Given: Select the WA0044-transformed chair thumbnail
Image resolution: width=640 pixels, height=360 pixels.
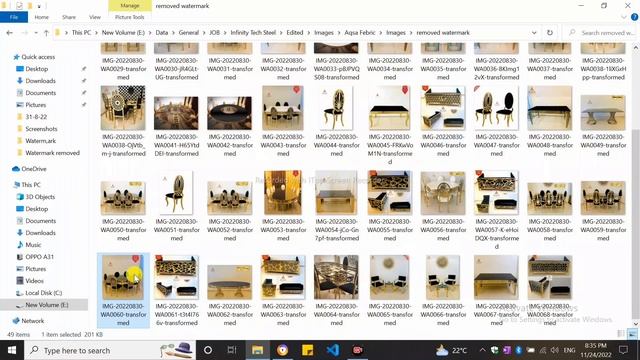Looking at the screenshot, I should coord(336,108).
